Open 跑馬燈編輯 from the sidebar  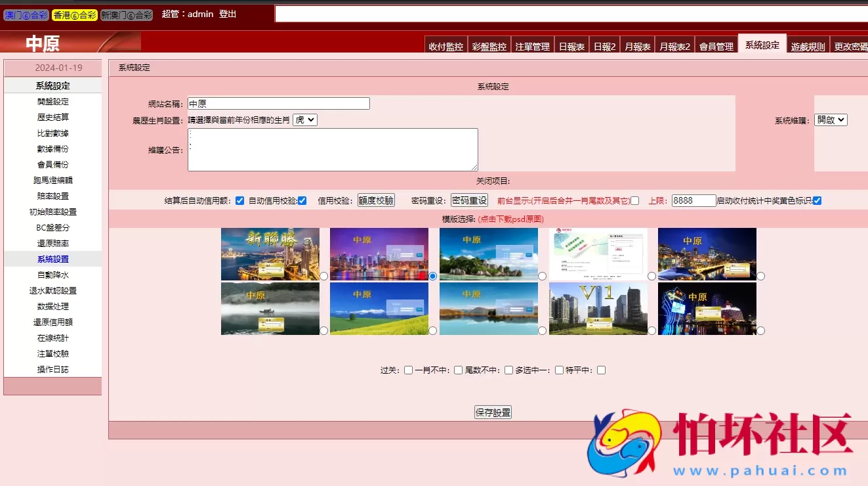pos(52,180)
